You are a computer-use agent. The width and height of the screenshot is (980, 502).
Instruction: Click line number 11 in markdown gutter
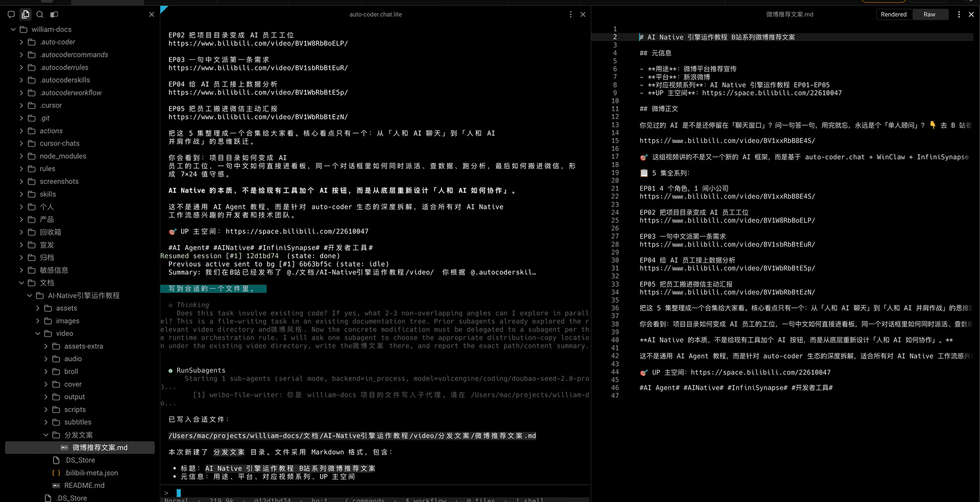pyautogui.click(x=615, y=109)
